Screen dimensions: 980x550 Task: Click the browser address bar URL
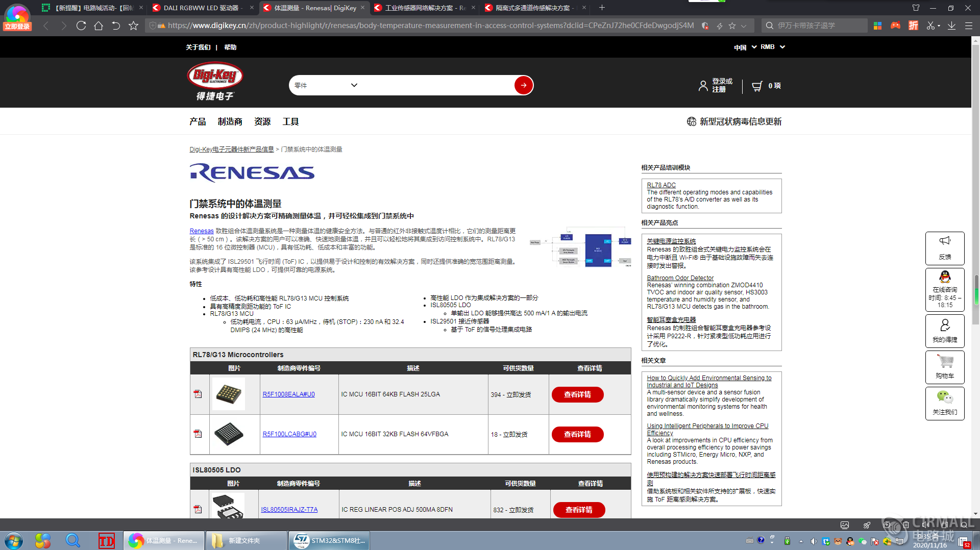tap(431, 26)
